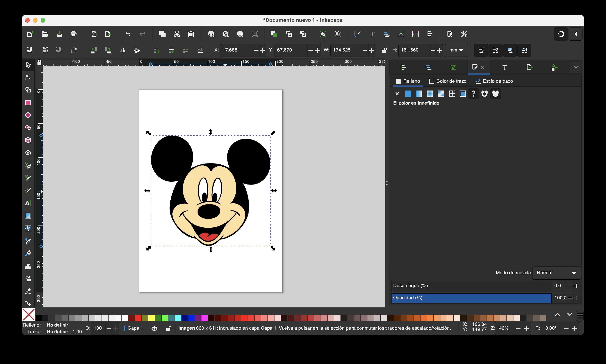Select the Ellipse tool
Screen dimensions: 606x364
[x=28, y=115]
